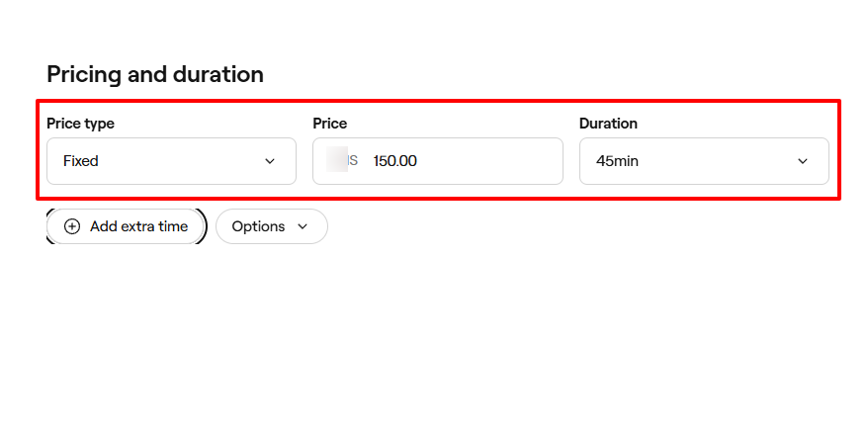Viewport: 868px width, 429px height.
Task: Click the Duration field label
Action: 608,124
